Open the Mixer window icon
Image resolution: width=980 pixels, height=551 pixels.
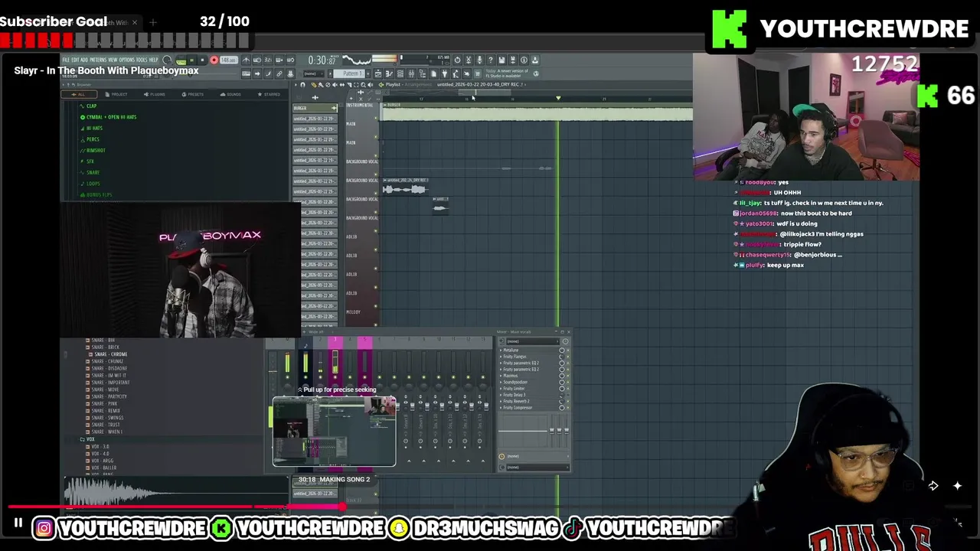click(411, 73)
